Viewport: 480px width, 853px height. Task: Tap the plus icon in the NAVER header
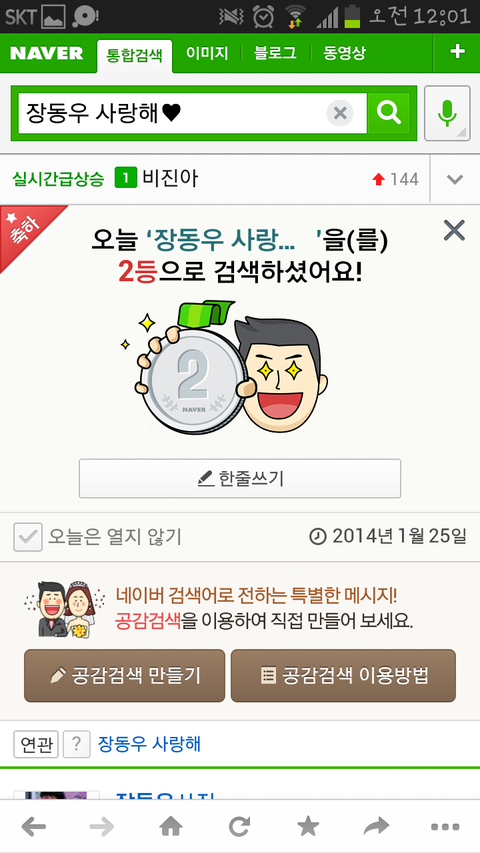(x=457, y=52)
